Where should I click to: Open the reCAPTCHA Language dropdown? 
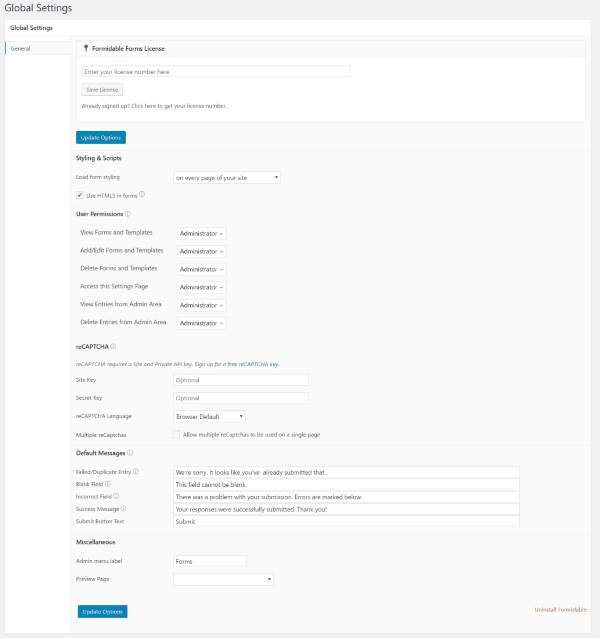coord(209,416)
